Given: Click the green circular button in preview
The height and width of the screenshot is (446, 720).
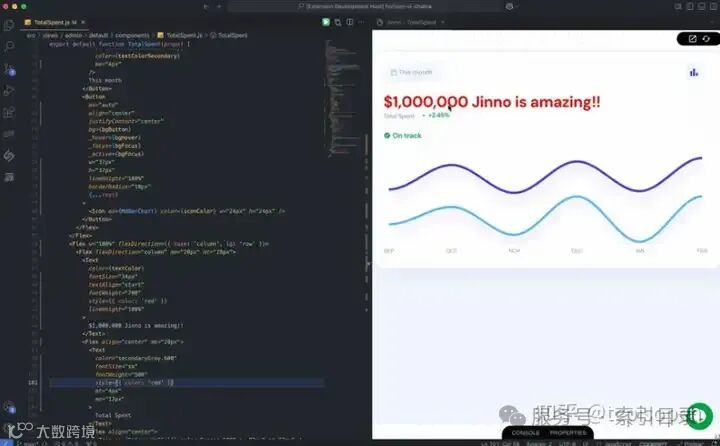Looking at the screenshot, I should tap(699, 417).
